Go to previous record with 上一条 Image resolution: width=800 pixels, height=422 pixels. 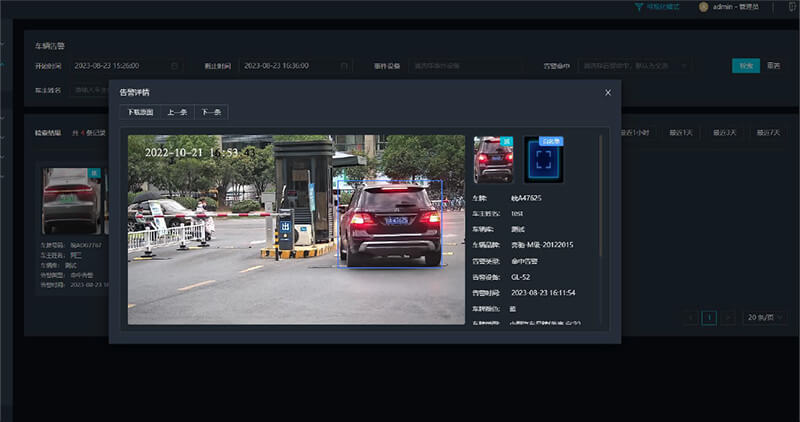pyautogui.click(x=177, y=112)
